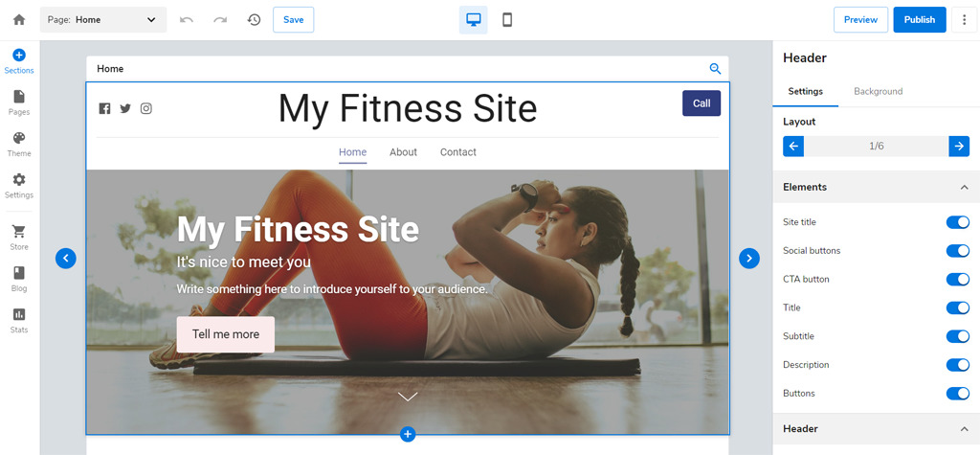Click the Facebook social icon in header
The height and width of the screenshot is (455, 980).
tap(105, 108)
